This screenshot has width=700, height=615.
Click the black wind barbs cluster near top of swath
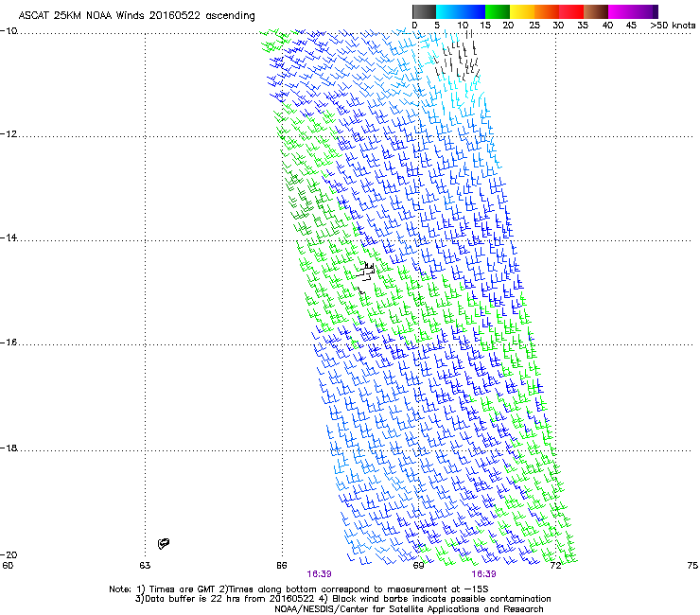(x=458, y=57)
